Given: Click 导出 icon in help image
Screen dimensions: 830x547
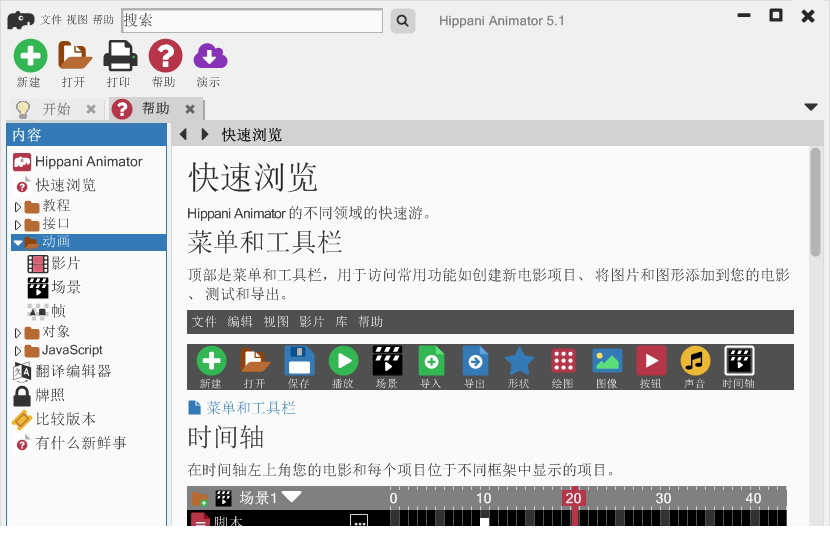Looking at the screenshot, I should pos(475,361).
